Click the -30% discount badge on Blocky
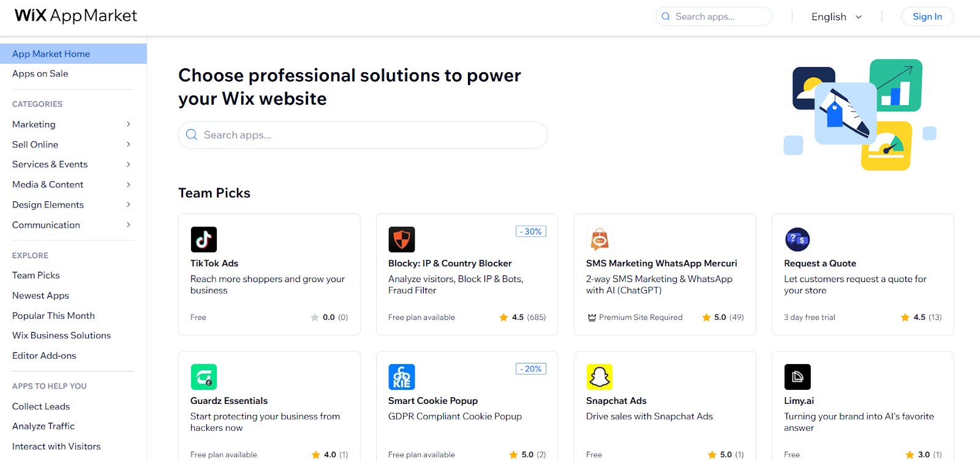980x462 pixels. tap(531, 231)
